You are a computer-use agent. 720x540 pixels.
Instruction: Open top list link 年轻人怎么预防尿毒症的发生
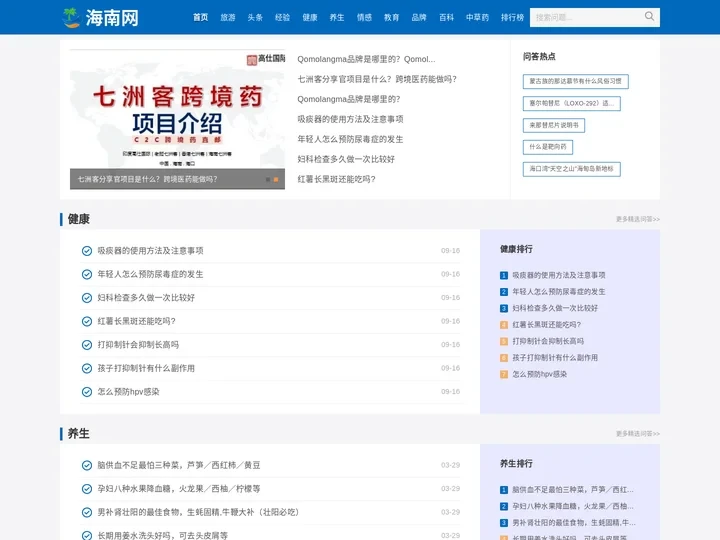click(x=350, y=139)
